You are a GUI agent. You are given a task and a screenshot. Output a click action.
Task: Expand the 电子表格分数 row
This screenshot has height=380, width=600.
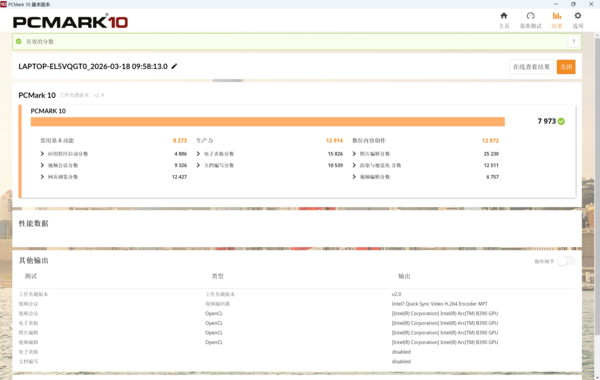[198, 154]
